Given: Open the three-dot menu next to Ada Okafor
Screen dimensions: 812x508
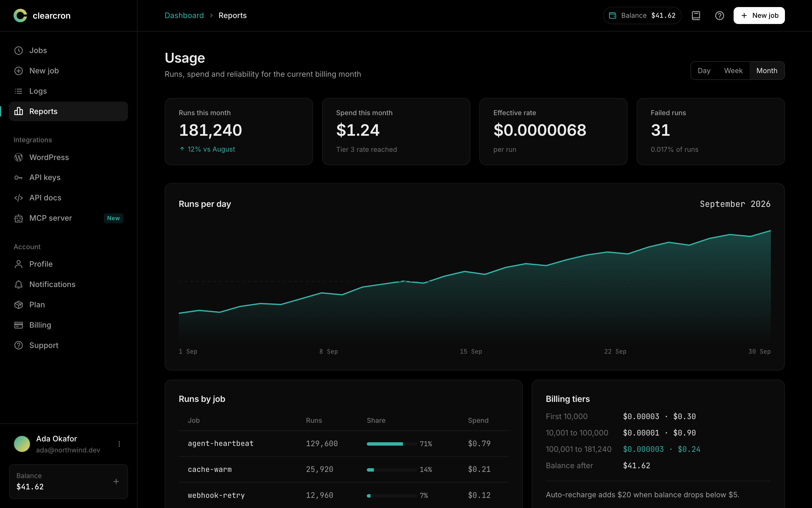Looking at the screenshot, I should pyautogui.click(x=119, y=444).
